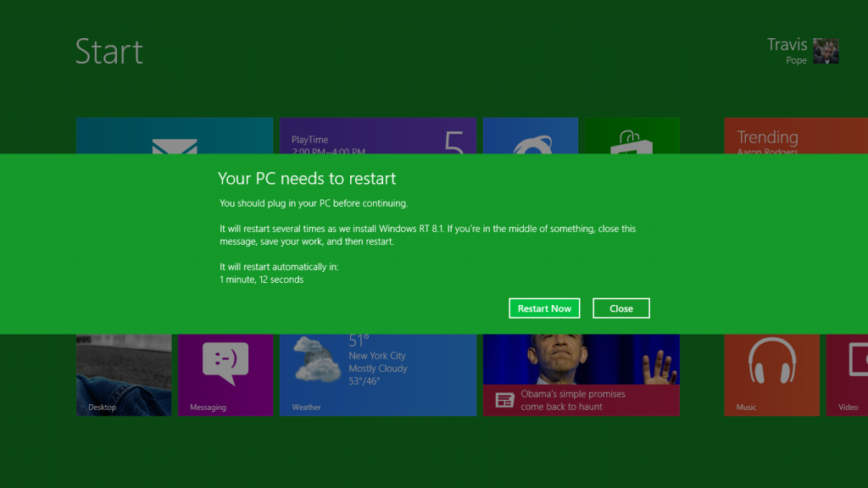Click the news icon in Obama tile

(504, 400)
